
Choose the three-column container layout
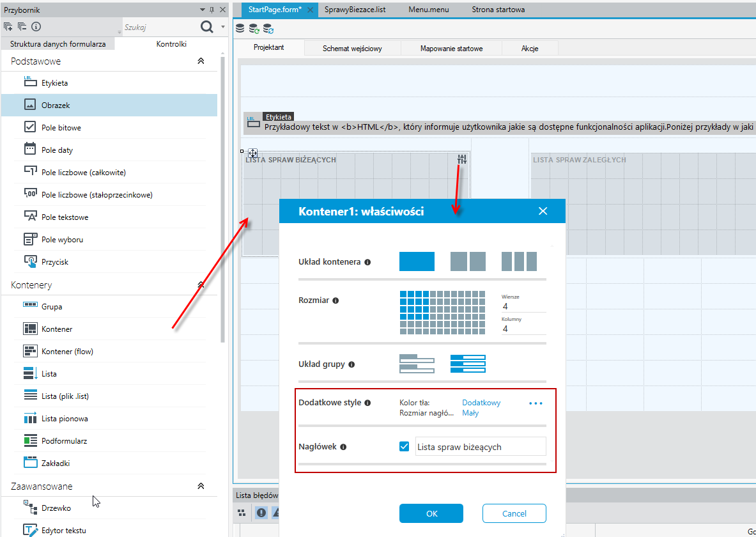click(519, 261)
